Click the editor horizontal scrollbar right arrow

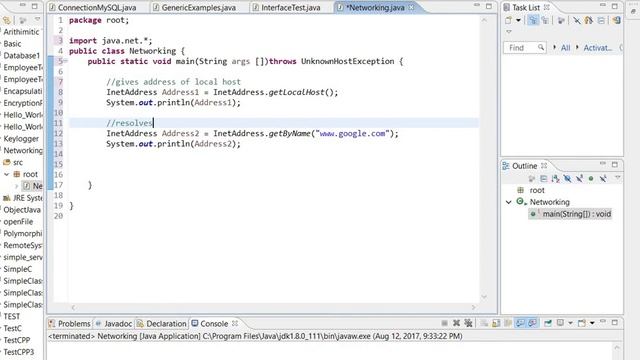(474, 307)
